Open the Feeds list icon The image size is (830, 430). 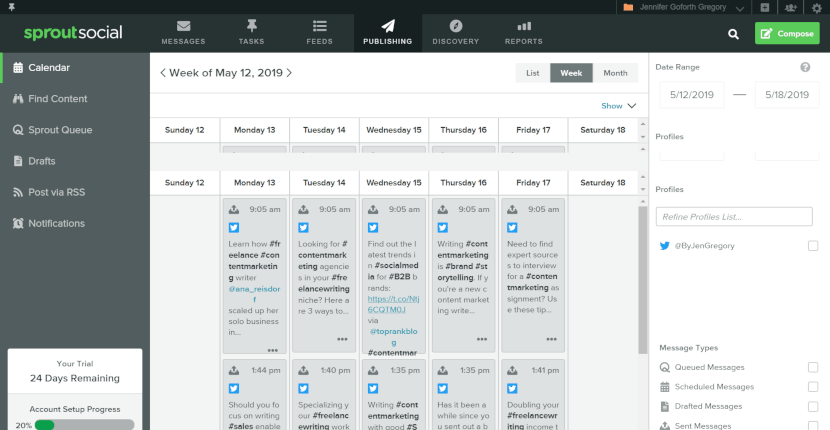click(319, 26)
